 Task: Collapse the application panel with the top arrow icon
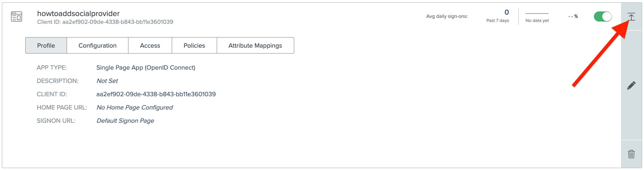631,17
